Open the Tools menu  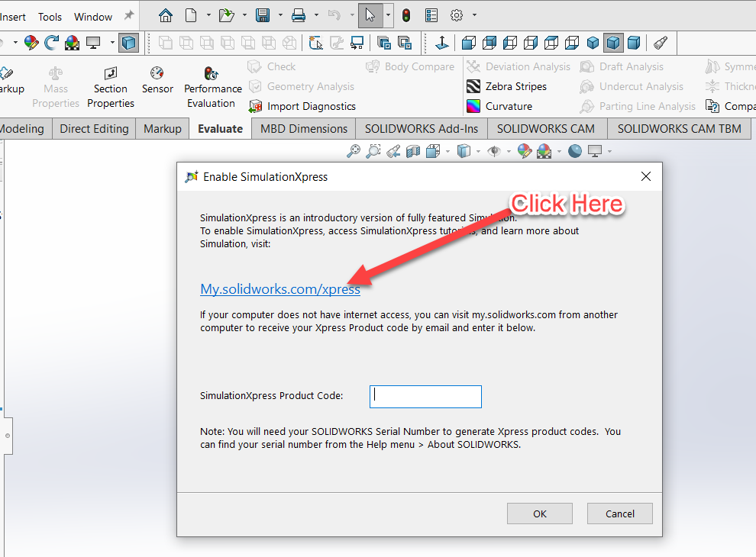click(x=50, y=17)
